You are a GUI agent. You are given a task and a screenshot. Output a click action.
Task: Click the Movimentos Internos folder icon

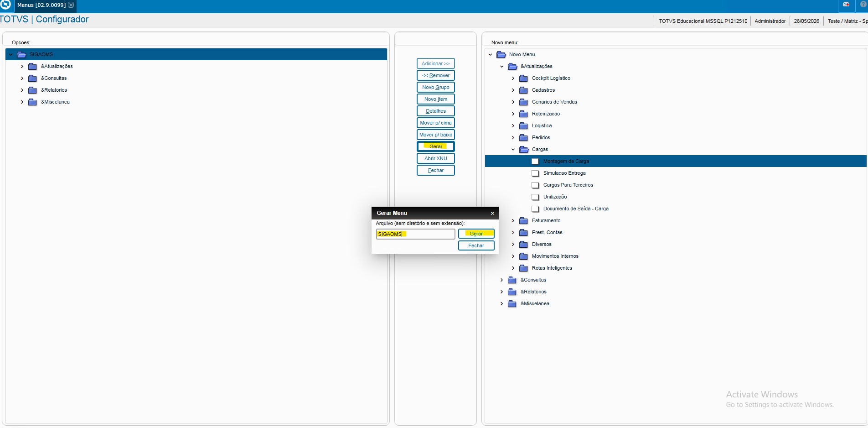click(x=524, y=256)
